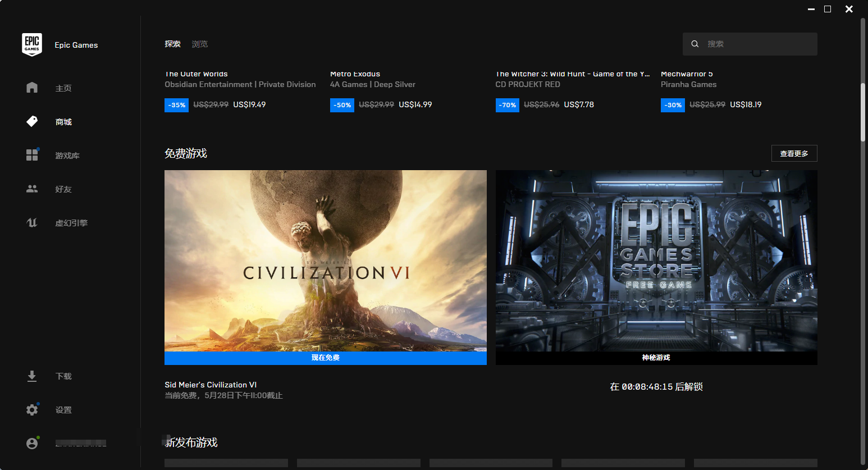Click the 免费游戏 section heading
This screenshot has height=470, width=868.
tap(186, 153)
